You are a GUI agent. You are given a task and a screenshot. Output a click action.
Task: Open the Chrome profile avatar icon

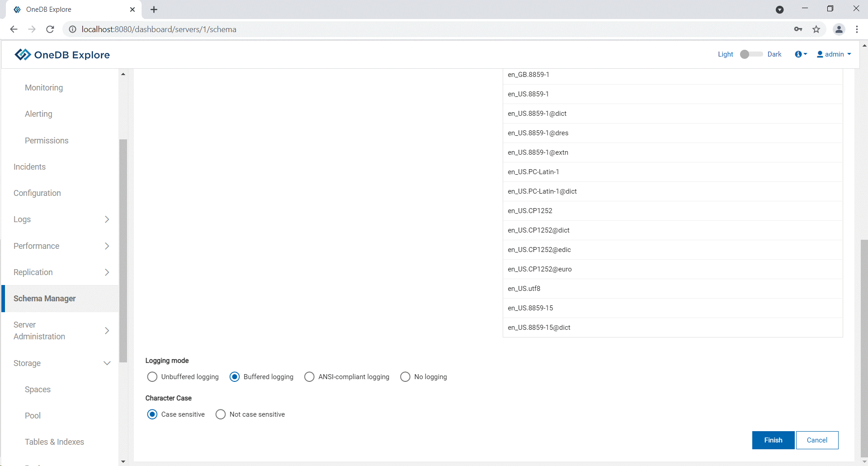pos(839,29)
